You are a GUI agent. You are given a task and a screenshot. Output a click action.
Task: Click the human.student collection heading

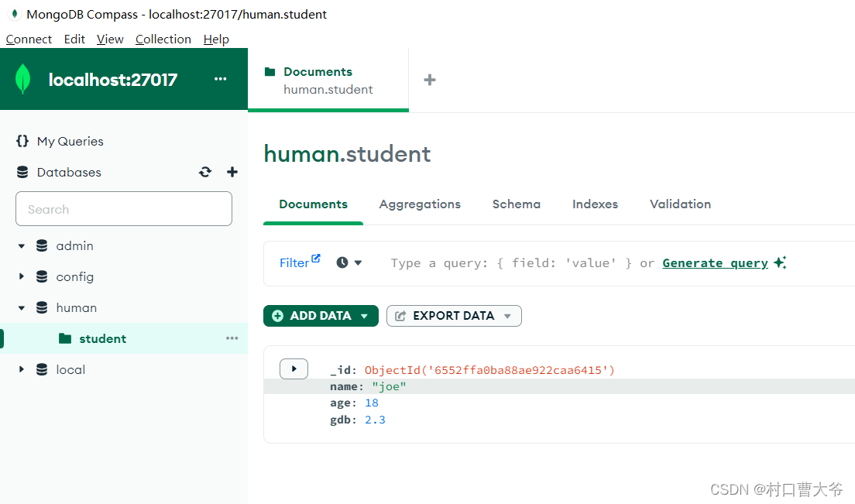347,154
